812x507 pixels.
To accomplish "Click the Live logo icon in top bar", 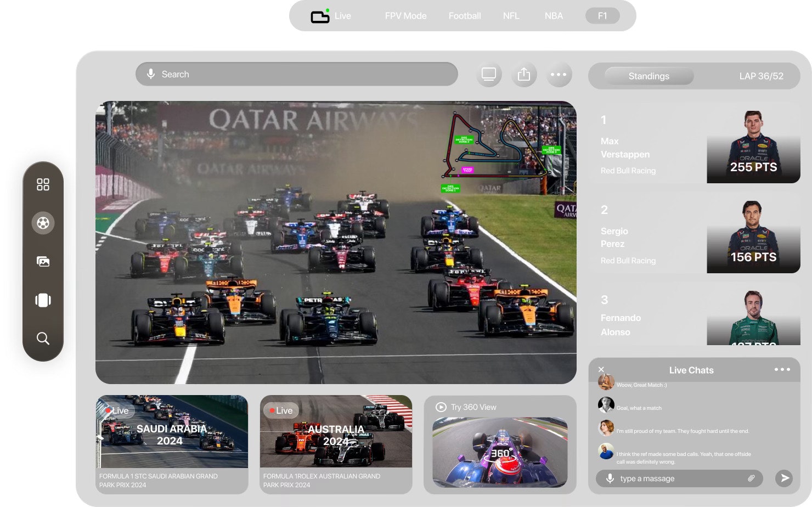I will click(x=320, y=16).
